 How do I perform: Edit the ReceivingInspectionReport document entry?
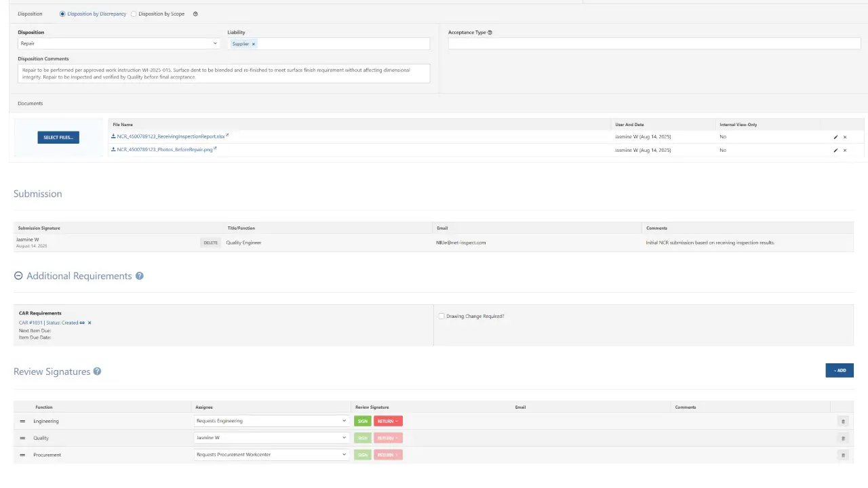835,136
